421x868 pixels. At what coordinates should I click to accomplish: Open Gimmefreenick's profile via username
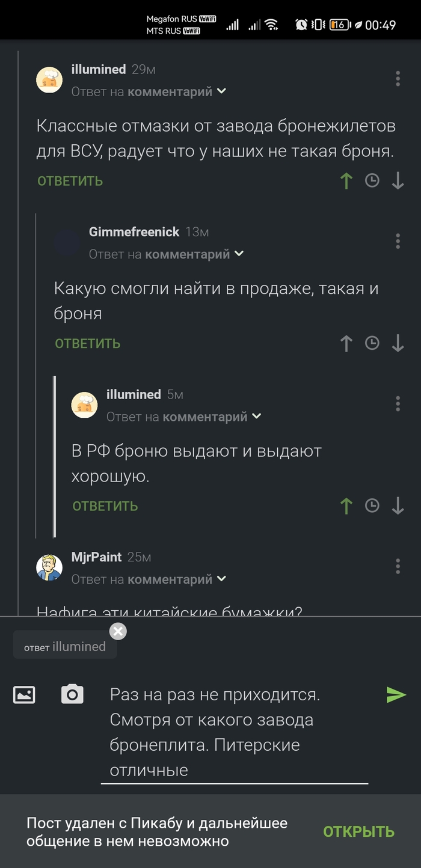click(134, 232)
